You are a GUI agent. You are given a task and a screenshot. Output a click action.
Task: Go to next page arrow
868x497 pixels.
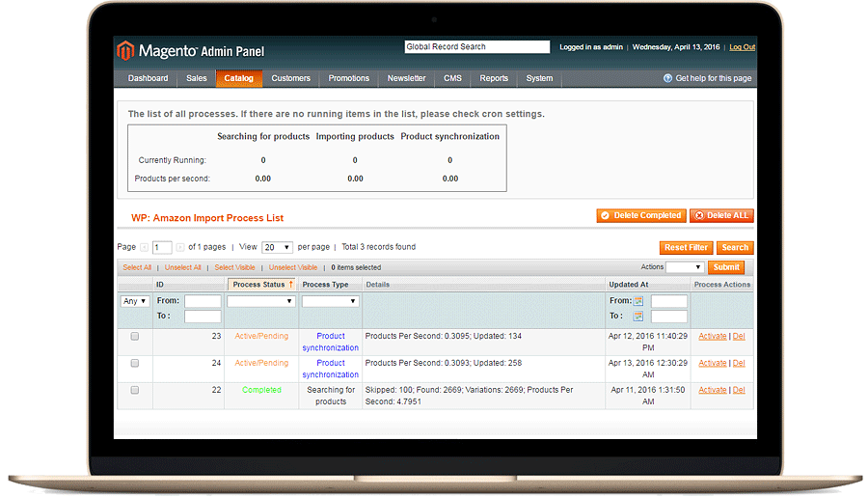point(179,247)
